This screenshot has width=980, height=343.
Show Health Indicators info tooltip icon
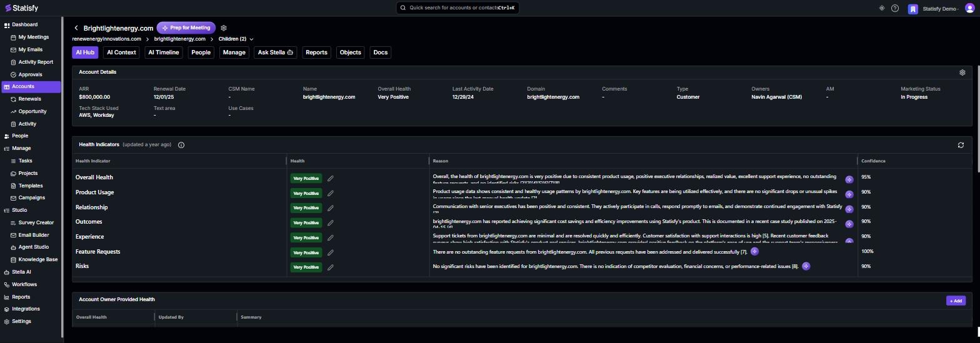coord(181,145)
